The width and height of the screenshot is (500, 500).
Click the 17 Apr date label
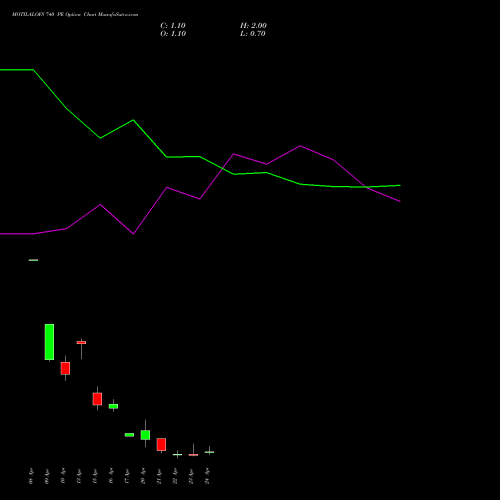coord(127,476)
